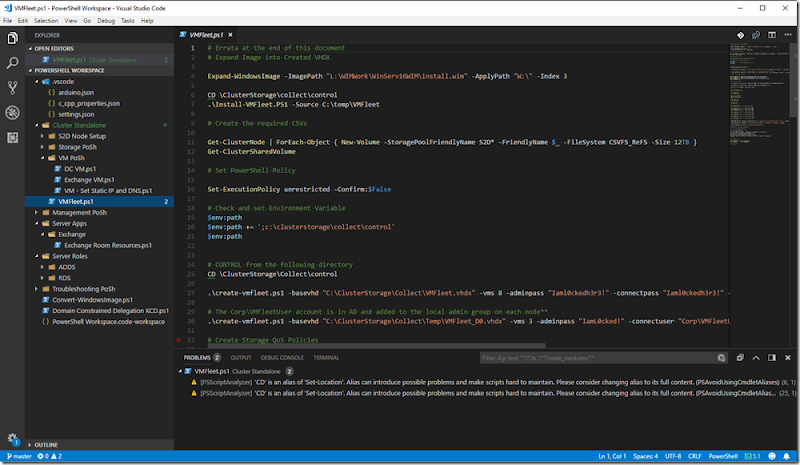This screenshot has height=465, width=800.
Task: Switch to the TERMINAL panel tab
Action: coord(326,357)
